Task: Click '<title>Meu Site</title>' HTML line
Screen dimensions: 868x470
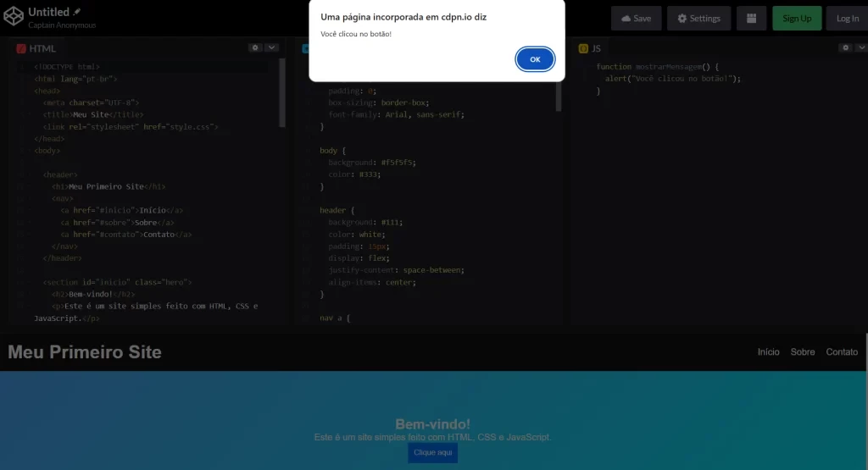Action: pos(93,114)
